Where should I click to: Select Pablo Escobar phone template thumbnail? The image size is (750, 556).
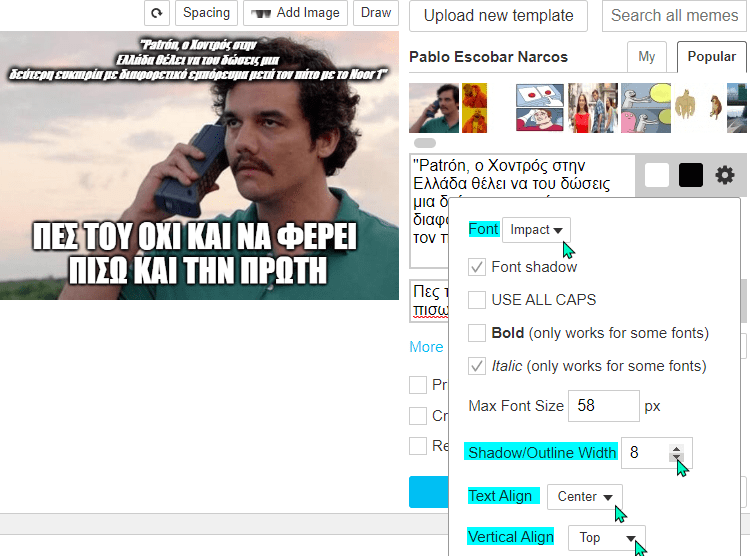[434, 108]
